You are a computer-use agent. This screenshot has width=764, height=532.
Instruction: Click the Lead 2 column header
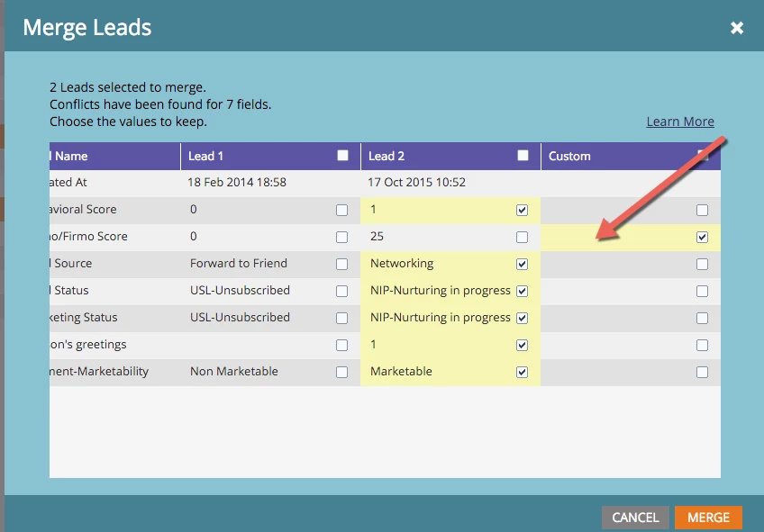coord(450,157)
